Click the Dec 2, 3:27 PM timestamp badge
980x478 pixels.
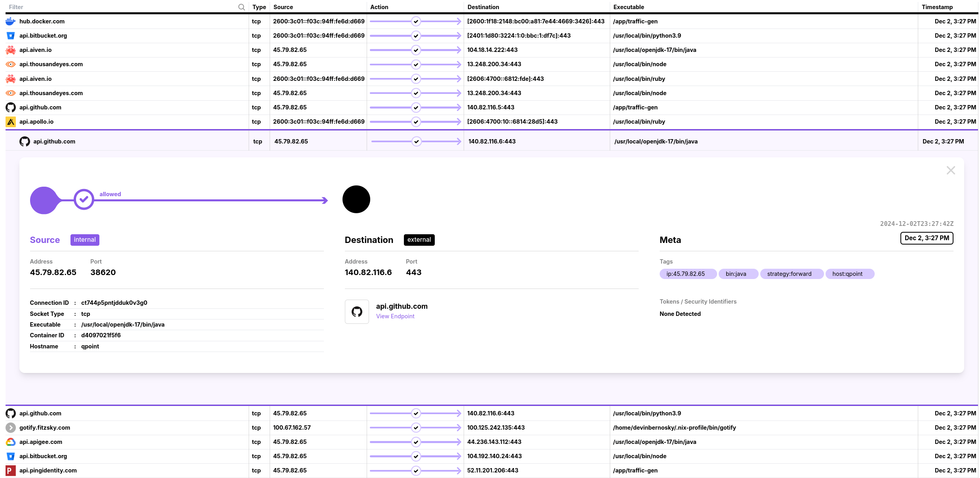[927, 238]
